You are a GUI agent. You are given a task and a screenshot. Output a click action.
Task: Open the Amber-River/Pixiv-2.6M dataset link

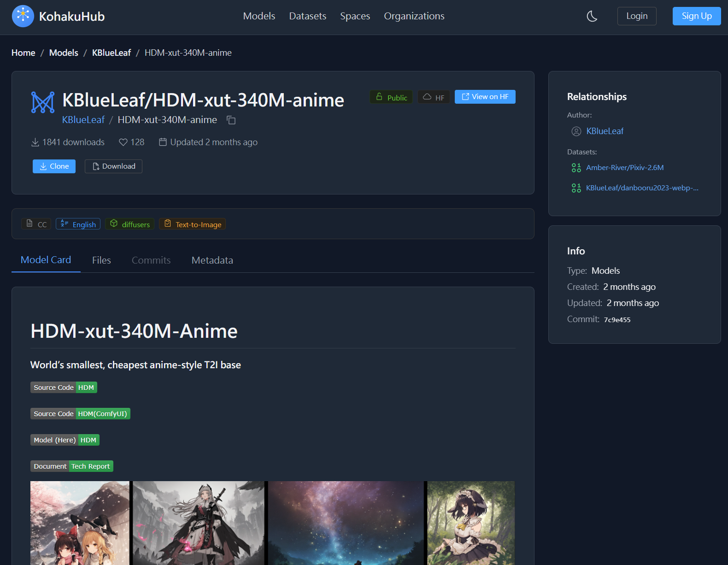pyautogui.click(x=624, y=168)
